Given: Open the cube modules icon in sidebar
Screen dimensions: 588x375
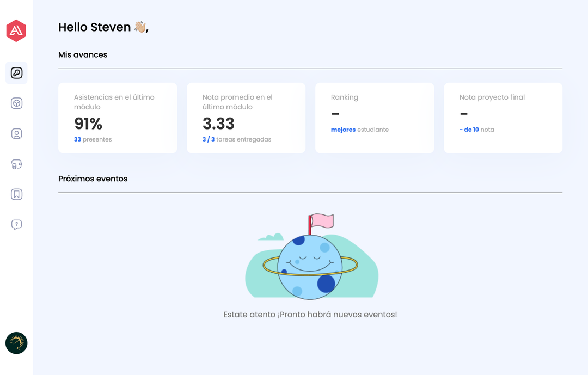Looking at the screenshot, I should [x=16, y=103].
